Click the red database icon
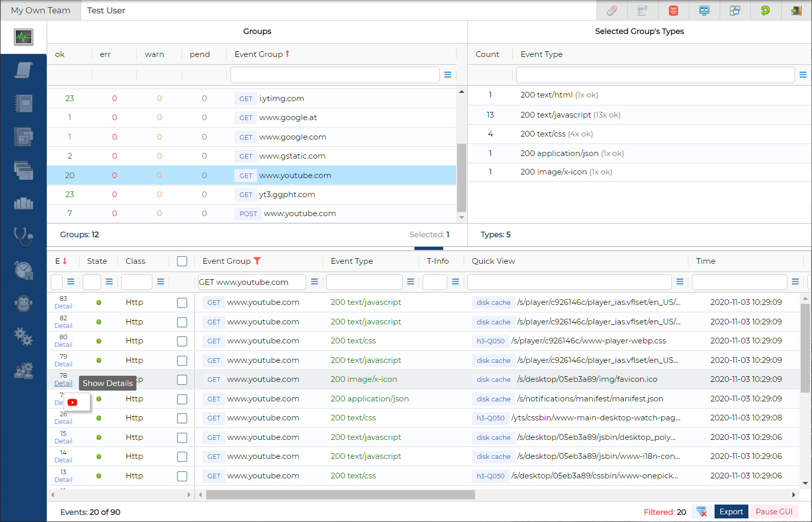The image size is (812, 522). 674,10
